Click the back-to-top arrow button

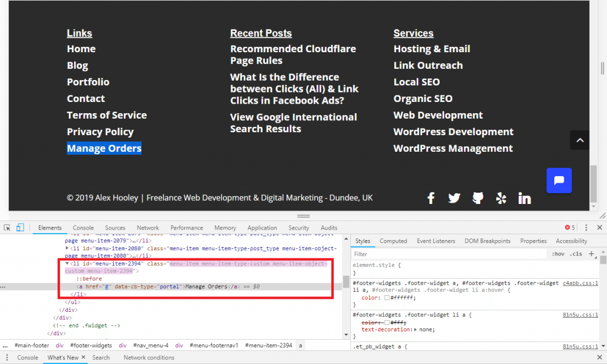coord(580,140)
